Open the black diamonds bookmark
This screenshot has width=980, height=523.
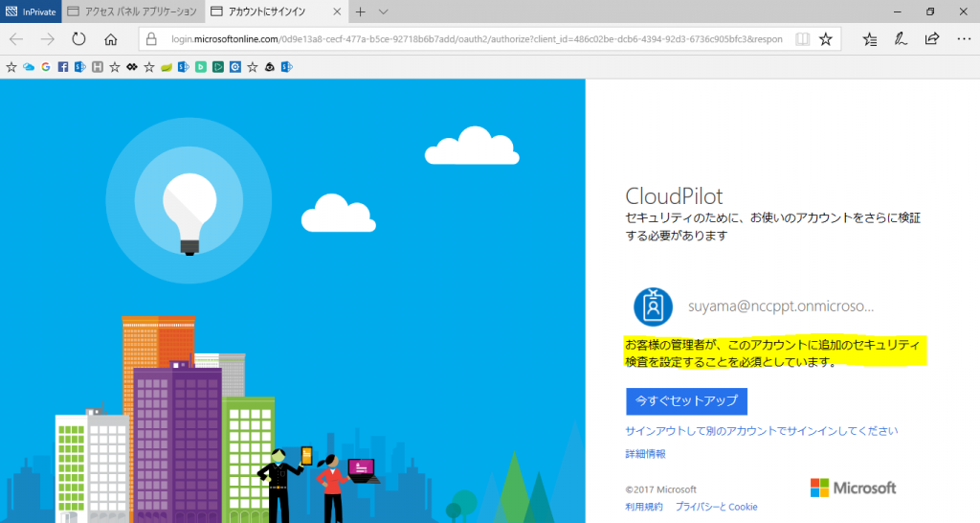click(x=132, y=67)
